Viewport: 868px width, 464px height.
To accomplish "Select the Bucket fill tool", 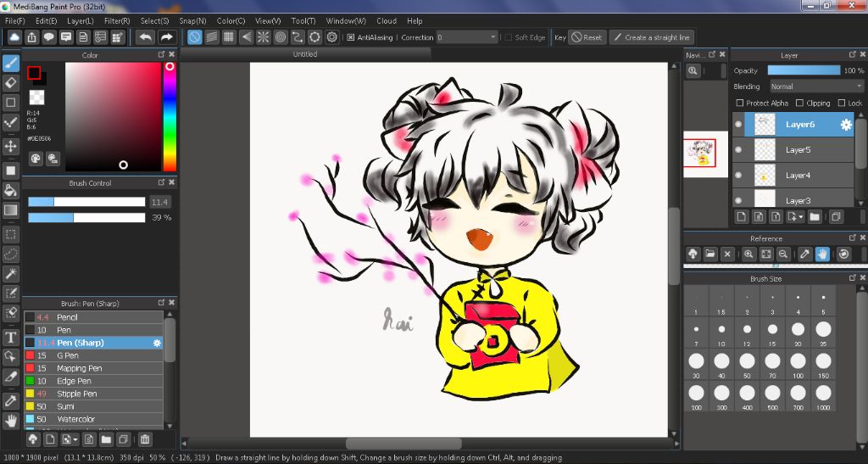I will coord(10,191).
